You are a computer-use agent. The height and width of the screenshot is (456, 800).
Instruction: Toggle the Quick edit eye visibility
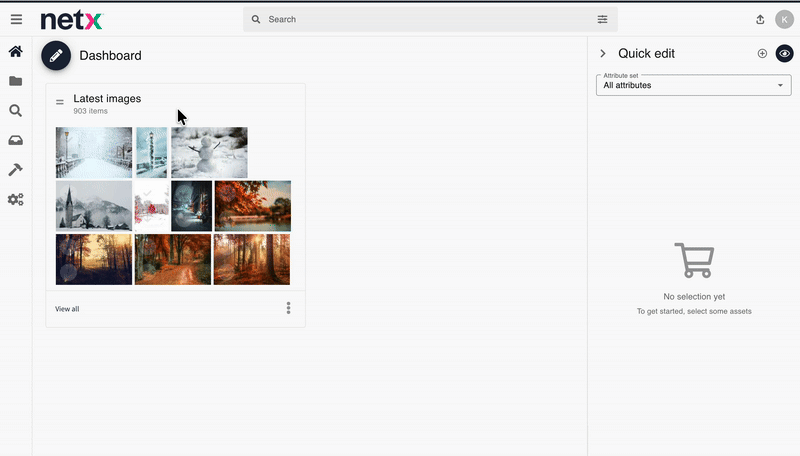pos(784,53)
